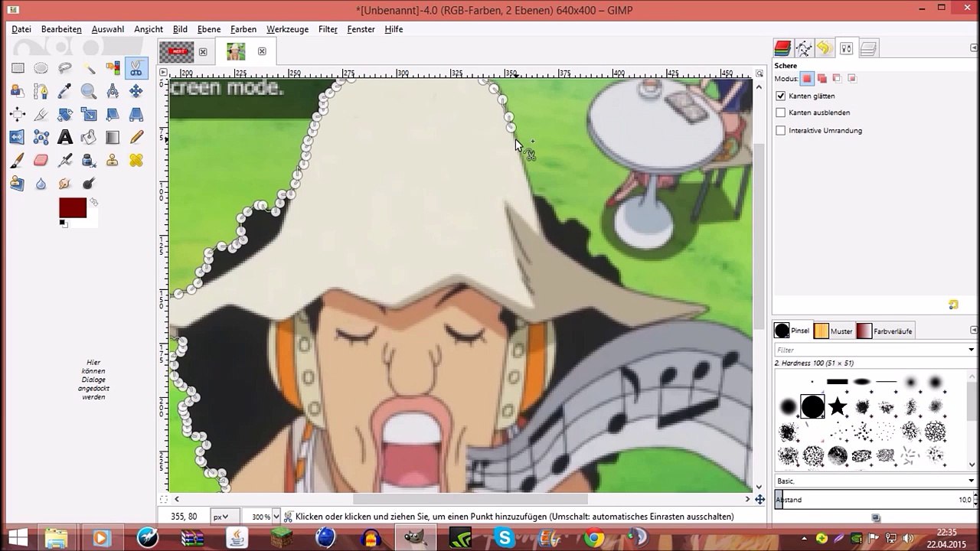The width and height of the screenshot is (980, 551).
Task: Set selection mode to add
Action: (x=822, y=78)
